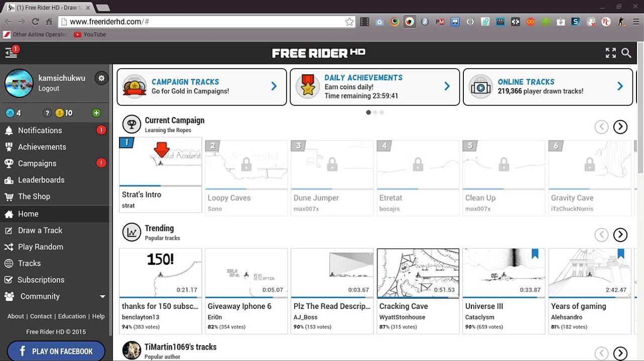Click the Online Tracks play icon
Screen dimensions: 644x361
(481, 87)
